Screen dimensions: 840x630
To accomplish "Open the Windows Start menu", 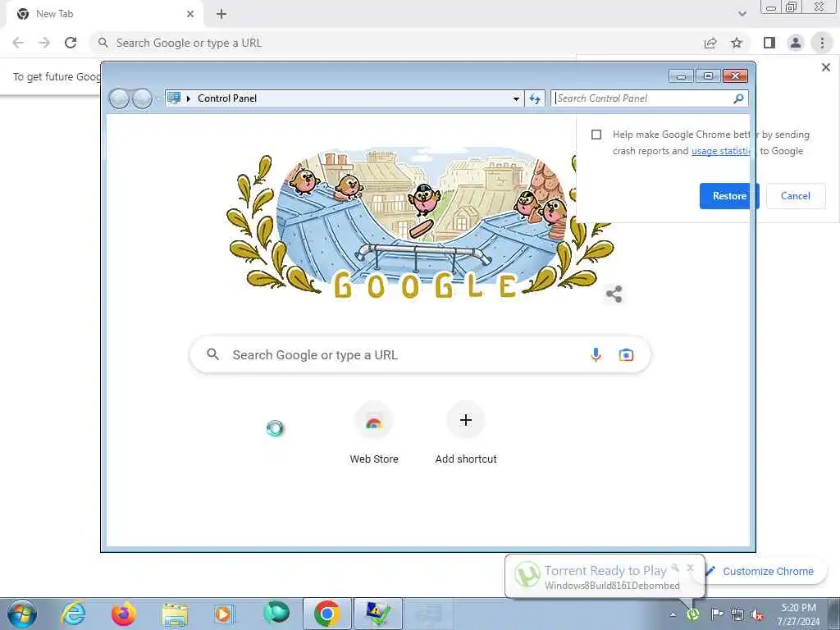I will pyautogui.click(x=22, y=614).
